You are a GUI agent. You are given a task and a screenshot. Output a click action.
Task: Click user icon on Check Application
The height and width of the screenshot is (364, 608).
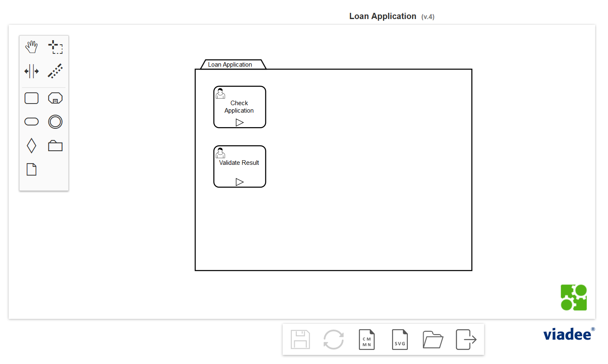[x=220, y=93]
